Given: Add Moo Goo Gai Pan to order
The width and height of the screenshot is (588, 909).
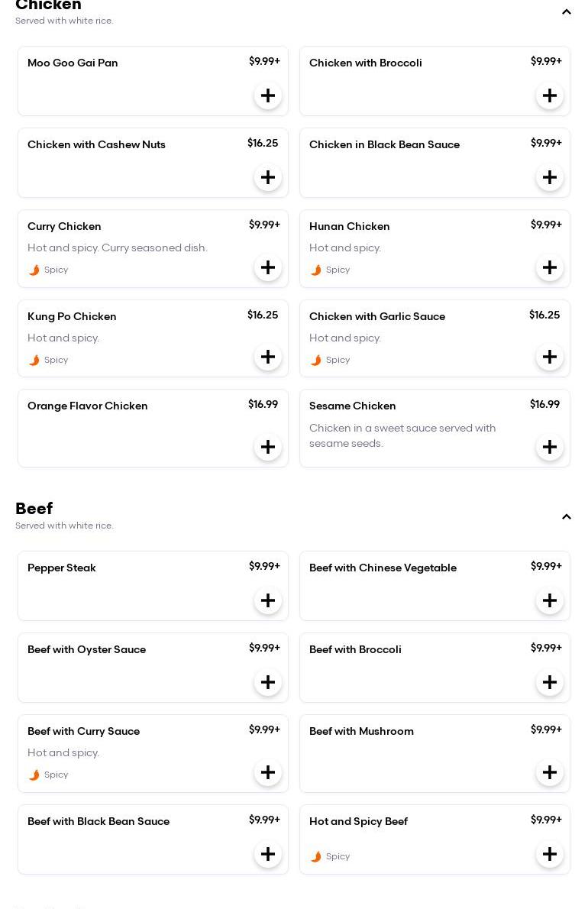Looking at the screenshot, I should [x=268, y=96].
